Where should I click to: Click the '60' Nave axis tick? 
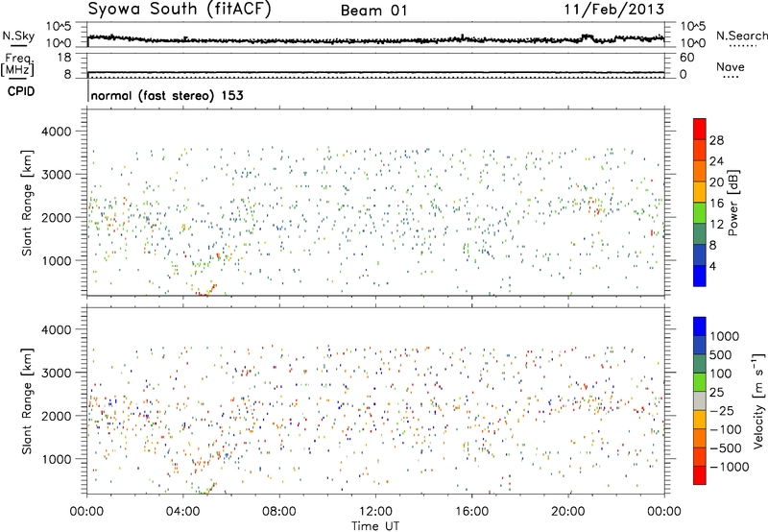pos(686,58)
